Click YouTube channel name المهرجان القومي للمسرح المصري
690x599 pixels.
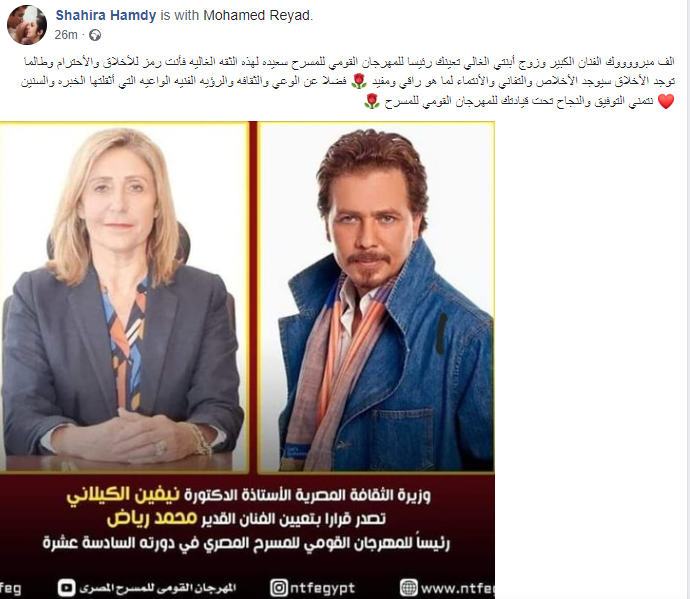coord(158,588)
